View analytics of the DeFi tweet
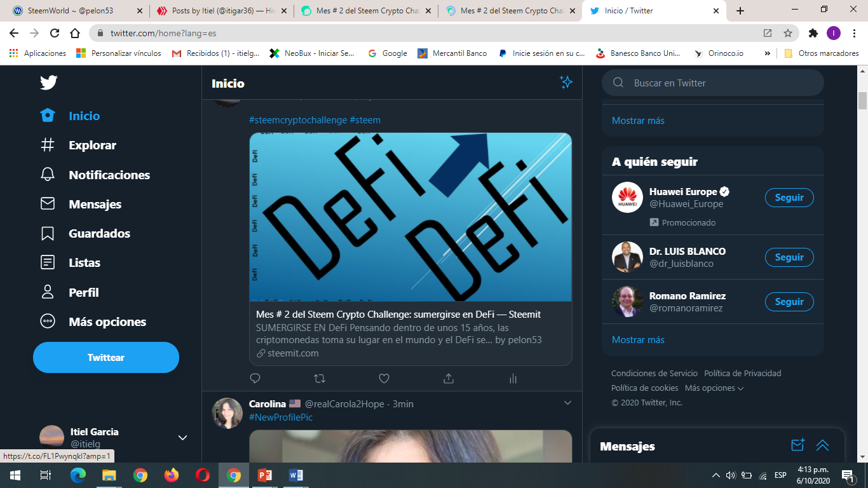868x488 pixels. pos(513,379)
